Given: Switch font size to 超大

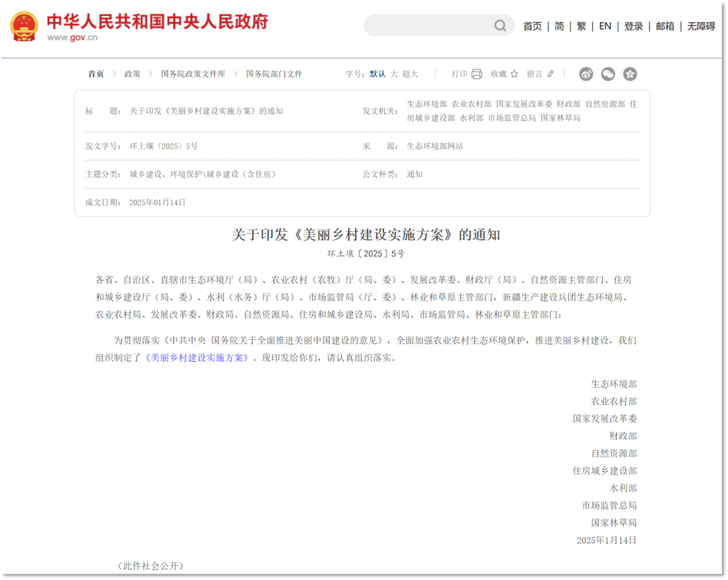Looking at the screenshot, I should (410, 74).
